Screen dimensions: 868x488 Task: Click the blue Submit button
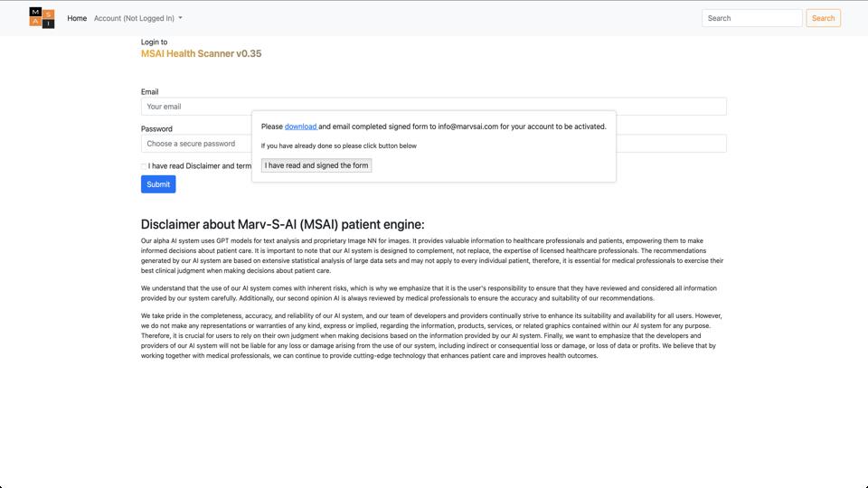158,184
